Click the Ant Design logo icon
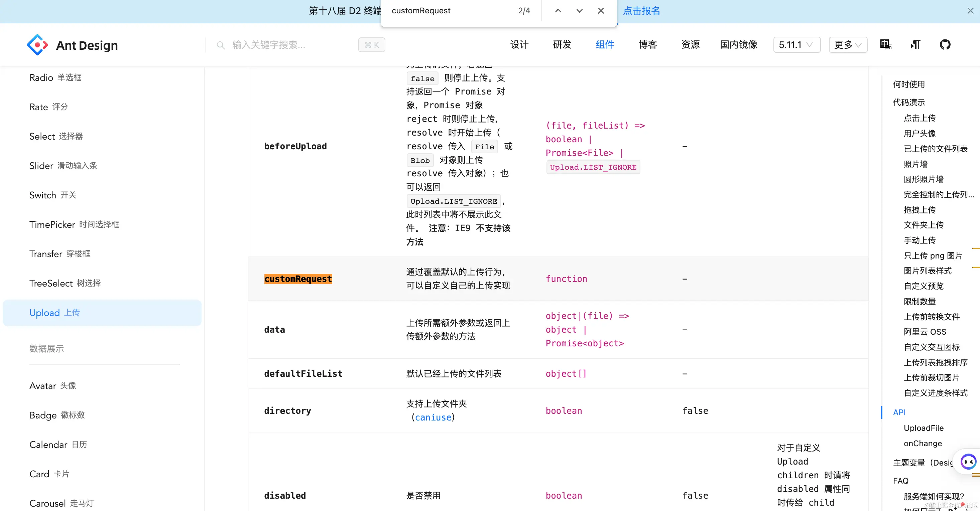 click(x=37, y=45)
